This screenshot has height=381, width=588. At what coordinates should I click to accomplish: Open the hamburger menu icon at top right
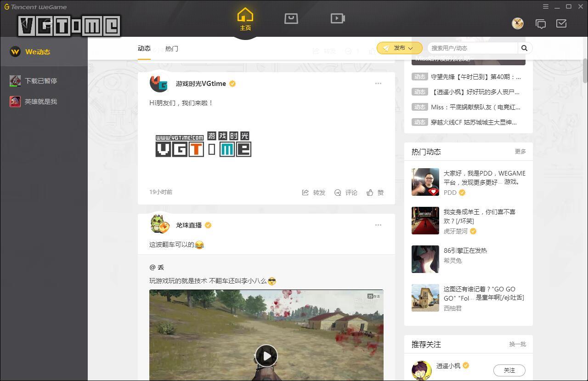546,6
